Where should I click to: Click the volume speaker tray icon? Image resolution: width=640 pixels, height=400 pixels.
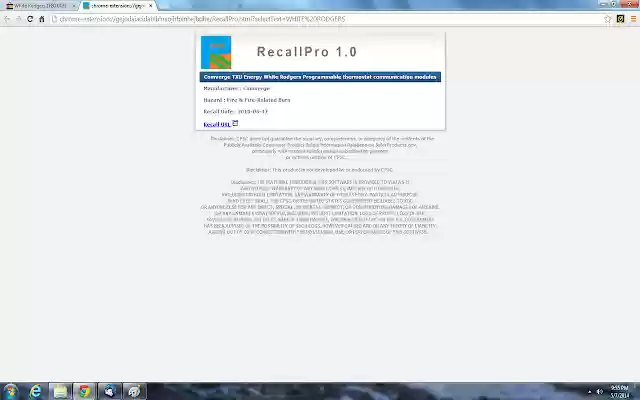pyautogui.click(x=600, y=392)
